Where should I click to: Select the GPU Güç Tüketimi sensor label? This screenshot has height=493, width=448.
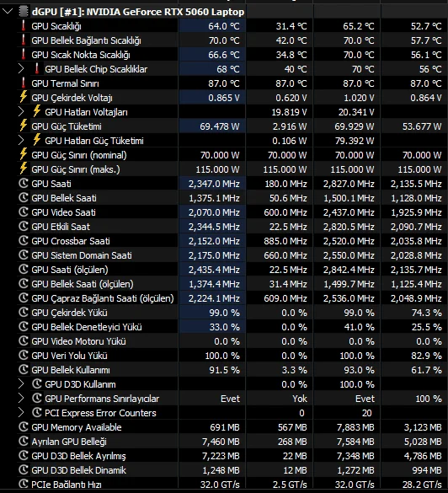67,126
